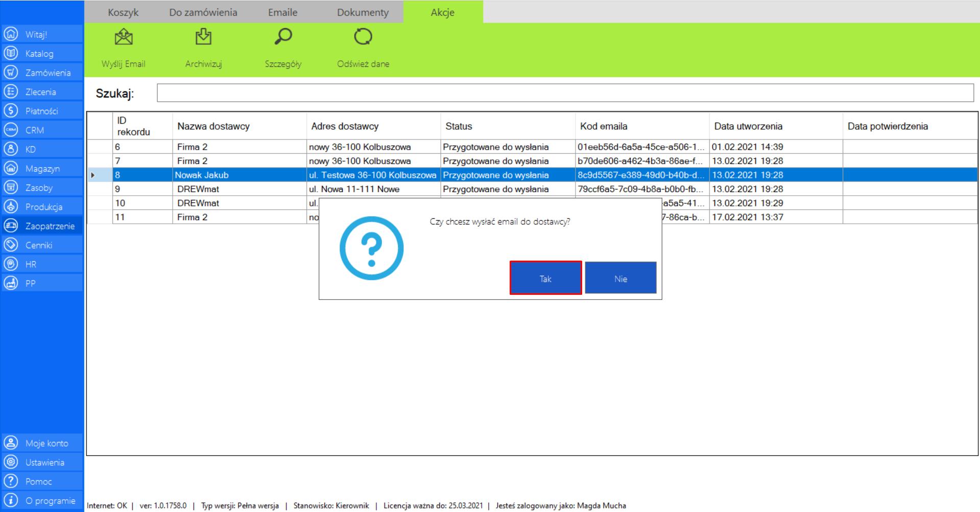Sort by Status column header
Screen dimensions: 980x512
pos(508,126)
